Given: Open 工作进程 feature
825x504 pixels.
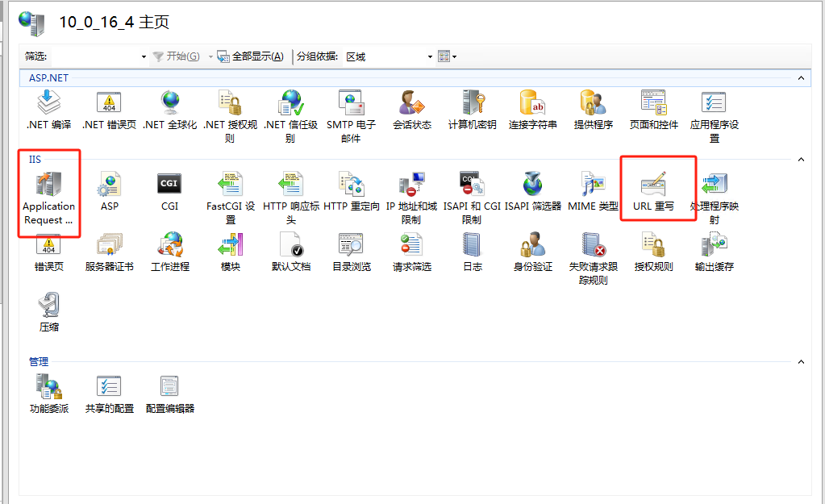Looking at the screenshot, I should point(170,252).
